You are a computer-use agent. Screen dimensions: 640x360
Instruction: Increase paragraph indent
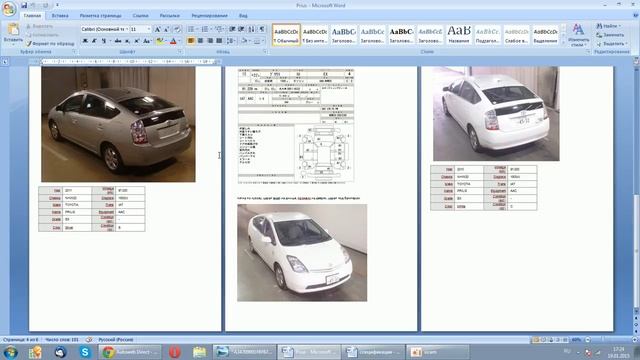tap(241, 29)
